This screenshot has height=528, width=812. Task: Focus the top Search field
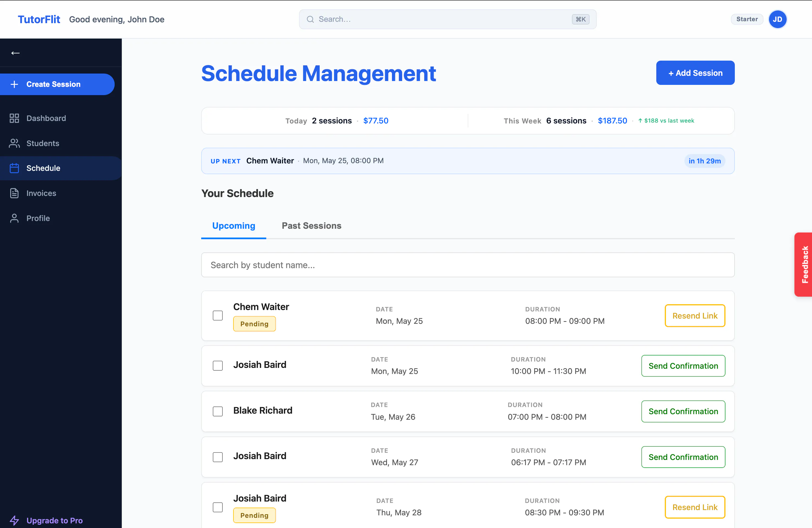(448, 19)
